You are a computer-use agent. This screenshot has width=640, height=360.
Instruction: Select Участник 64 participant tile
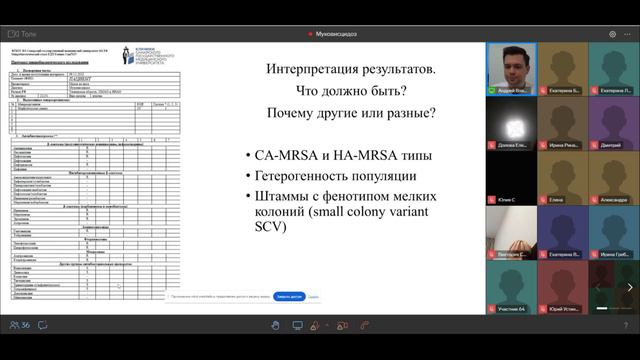[511, 287]
